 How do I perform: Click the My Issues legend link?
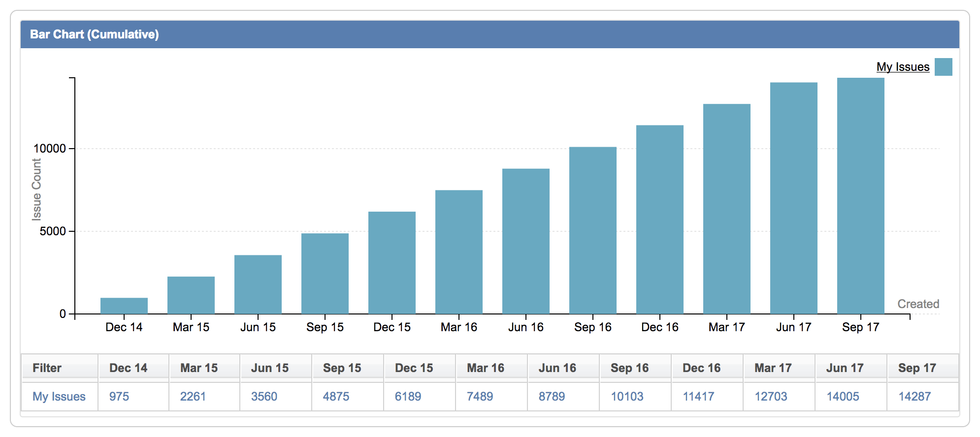click(902, 67)
